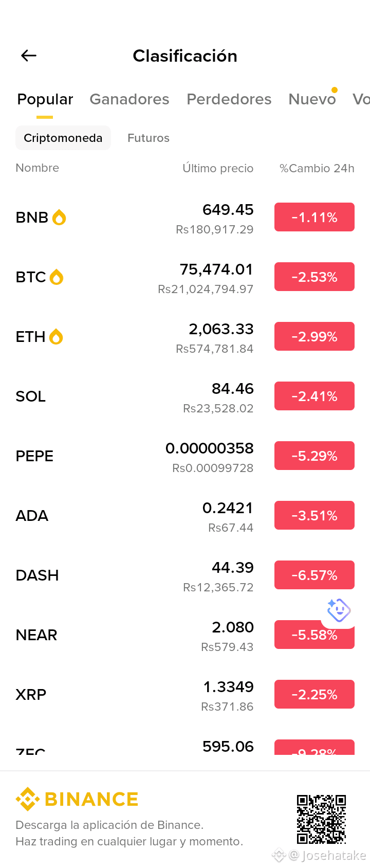Tap the flame icon beside ETH
Screen dimensions: 370x868
pyautogui.click(x=56, y=337)
